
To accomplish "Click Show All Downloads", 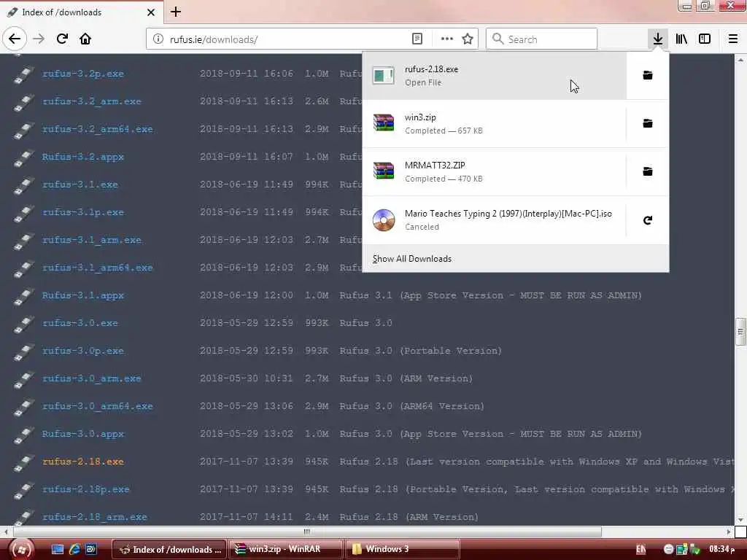I will [x=412, y=259].
